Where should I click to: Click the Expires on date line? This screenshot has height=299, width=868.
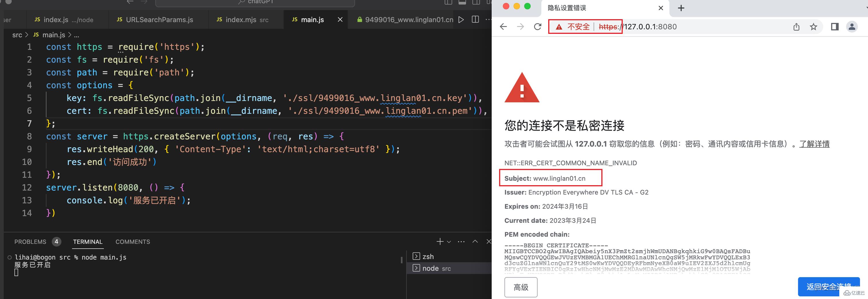point(546,206)
